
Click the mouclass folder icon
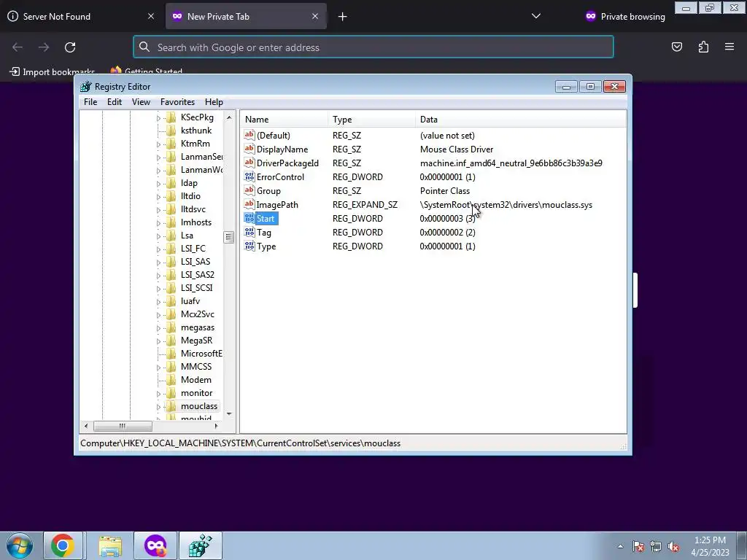171,405
